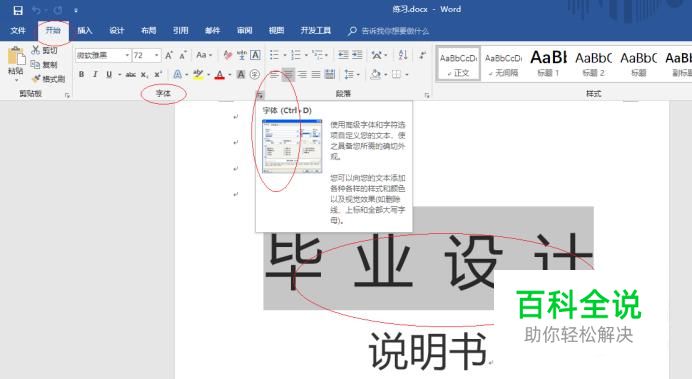Switch to the 邮件 tab
Screen dimensions: 692x379
coord(212,30)
